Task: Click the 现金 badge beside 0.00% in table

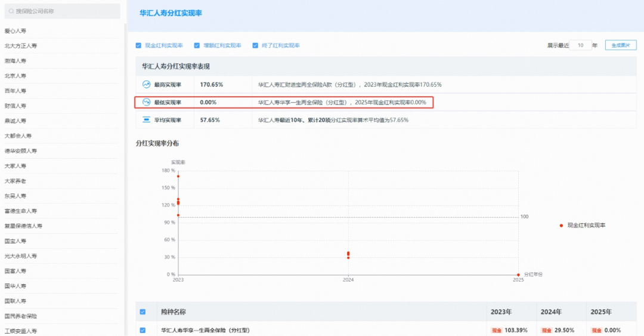Action: click(x=597, y=330)
